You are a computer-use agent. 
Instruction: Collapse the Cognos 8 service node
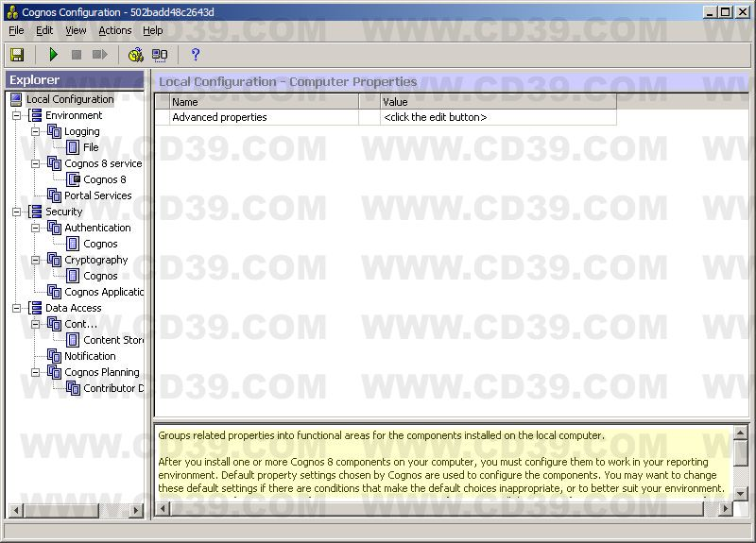[x=36, y=163]
